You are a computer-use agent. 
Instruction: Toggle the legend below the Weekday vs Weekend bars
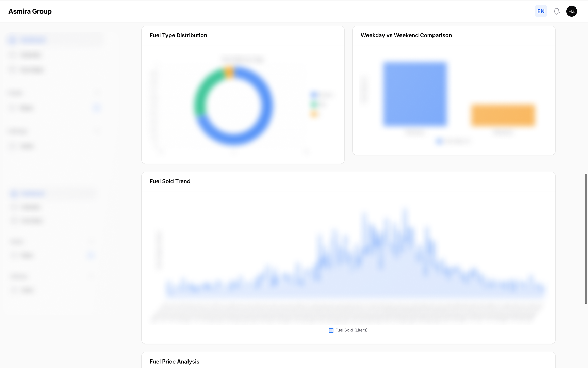click(x=439, y=141)
